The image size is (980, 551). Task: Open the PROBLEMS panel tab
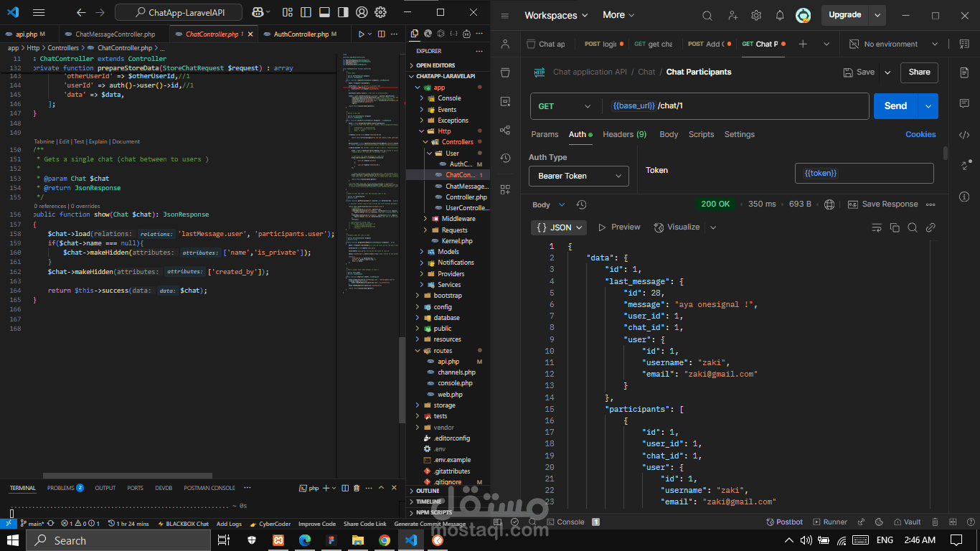pos(65,488)
